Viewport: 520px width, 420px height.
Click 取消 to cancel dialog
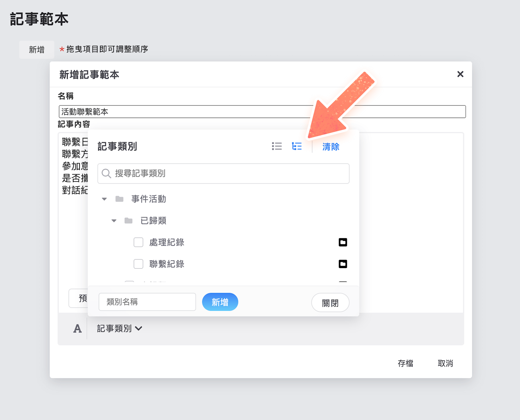(x=445, y=363)
